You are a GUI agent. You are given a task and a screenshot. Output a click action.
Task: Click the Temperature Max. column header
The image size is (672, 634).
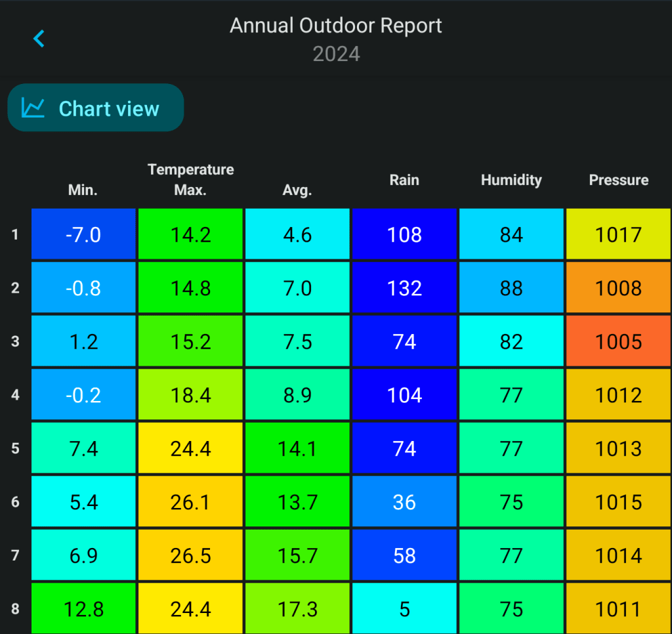click(191, 180)
